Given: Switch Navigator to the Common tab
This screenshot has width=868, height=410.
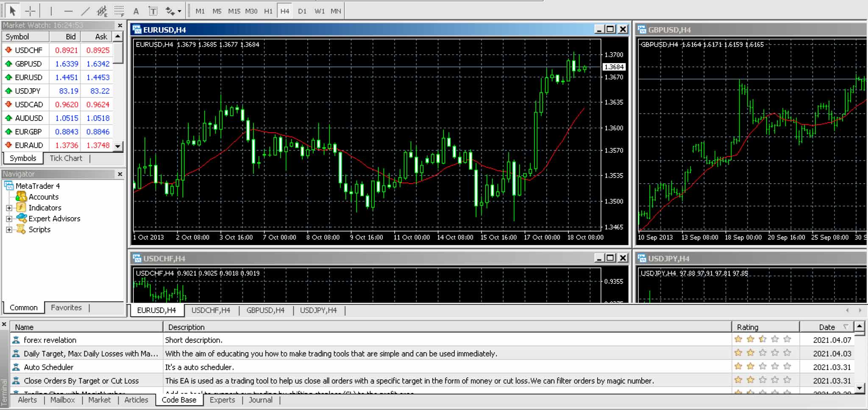Looking at the screenshot, I should (x=24, y=307).
